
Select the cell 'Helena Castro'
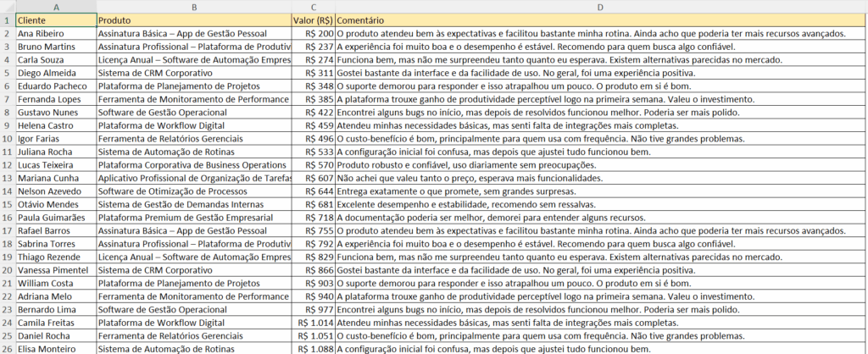coord(57,125)
